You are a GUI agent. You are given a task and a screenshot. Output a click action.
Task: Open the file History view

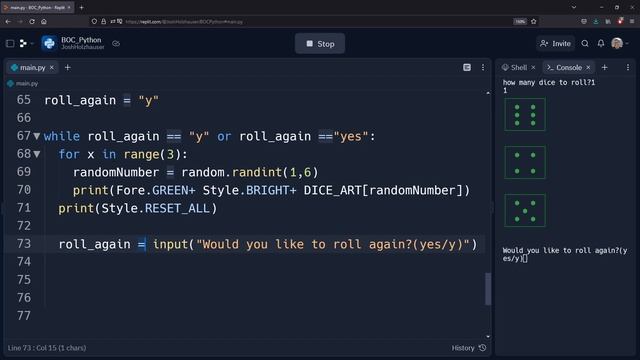pyautogui.click(x=469, y=348)
